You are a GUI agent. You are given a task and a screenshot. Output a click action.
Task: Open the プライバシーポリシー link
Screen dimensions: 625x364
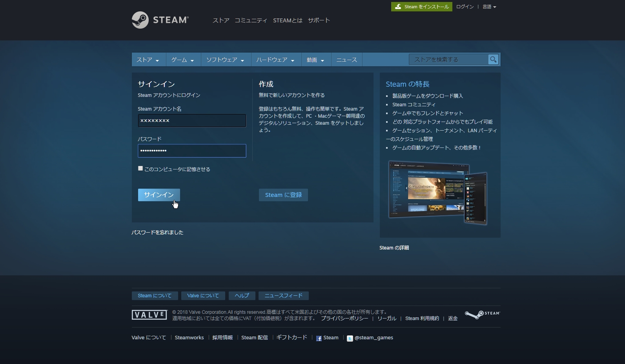tap(344, 318)
